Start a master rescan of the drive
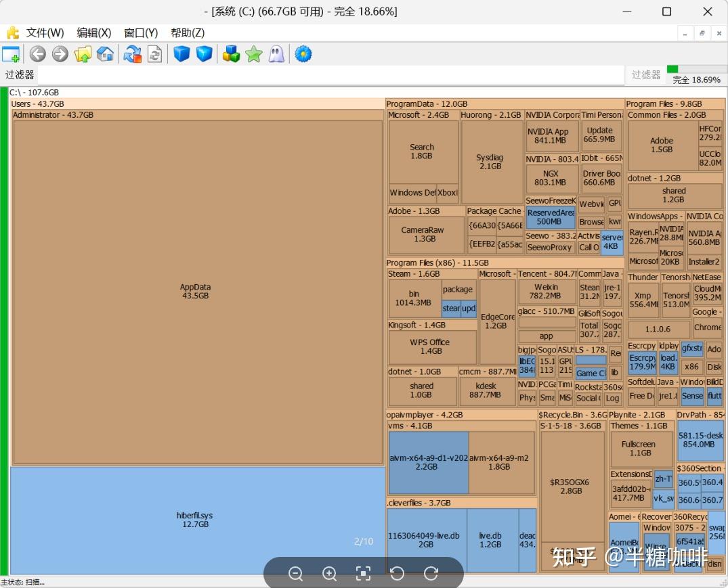Image resolution: width=728 pixels, height=588 pixels. click(132, 53)
